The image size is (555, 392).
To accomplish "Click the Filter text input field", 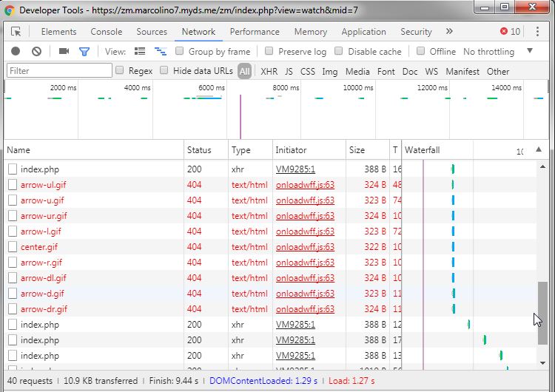I will click(x=59, y=70).
